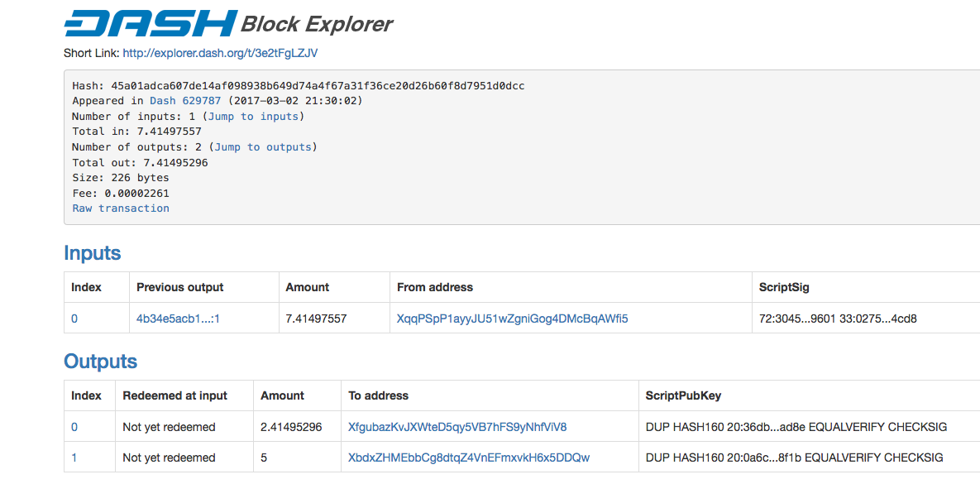The height and width of the screenshot is (484, 980).
Task: Open To address XfgubazKvJXWteD5qy5VB7hFS9yNhfViV8
Action: point(457,427)
